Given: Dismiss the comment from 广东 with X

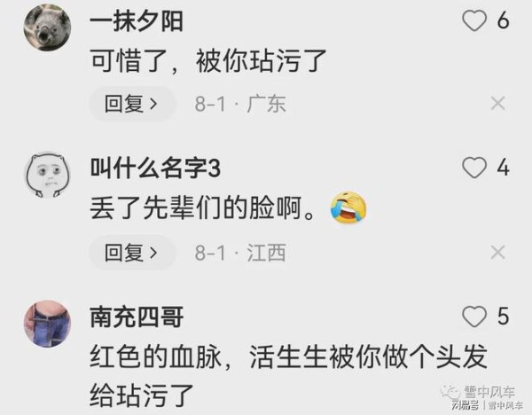Looking at the screenshot, I should point(497,103).
